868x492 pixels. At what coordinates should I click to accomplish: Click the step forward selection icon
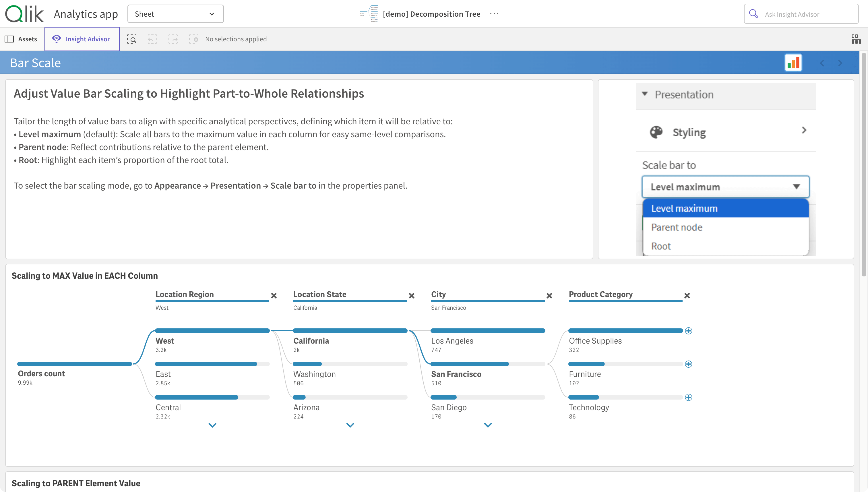point(173,39)
